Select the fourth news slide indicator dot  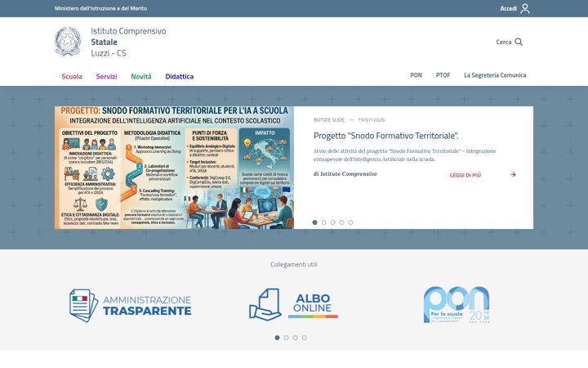pos(341,222)
